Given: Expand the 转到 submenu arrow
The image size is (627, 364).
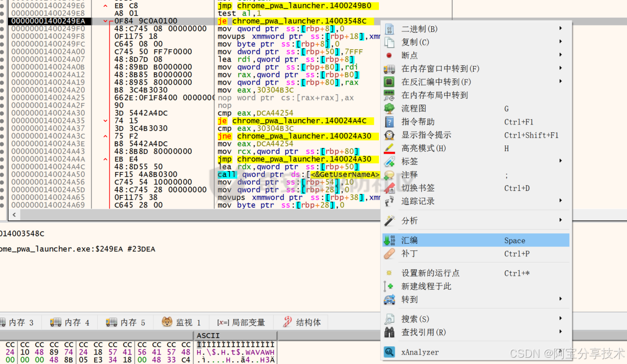Looking at the screenshot, I should 561,299.
